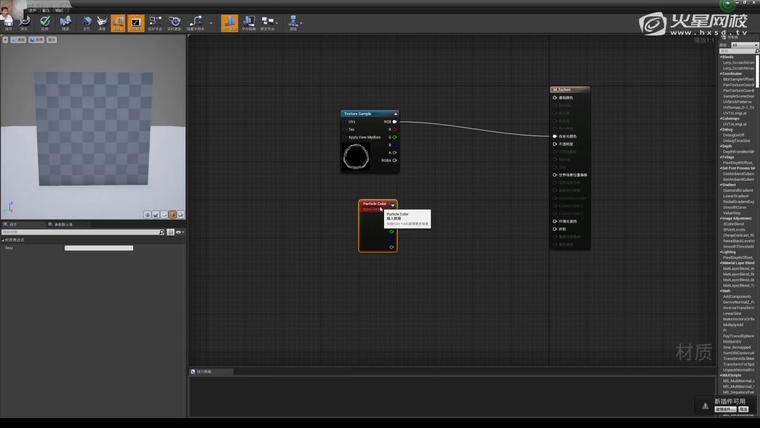Click the value slider bar in details panel
This screenshot has width=760, height=428.
[x=99, y=248]
